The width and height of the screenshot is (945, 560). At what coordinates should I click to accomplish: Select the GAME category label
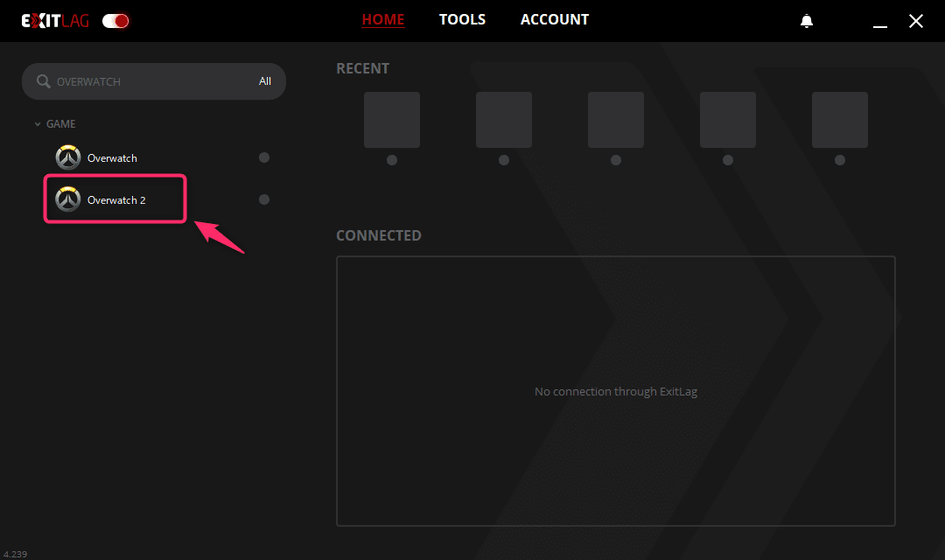pyautogui.click(x=61, y=123)
